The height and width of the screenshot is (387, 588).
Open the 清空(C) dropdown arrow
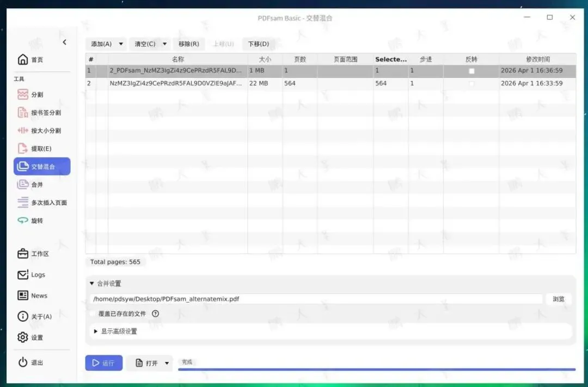tap(164, 44)
